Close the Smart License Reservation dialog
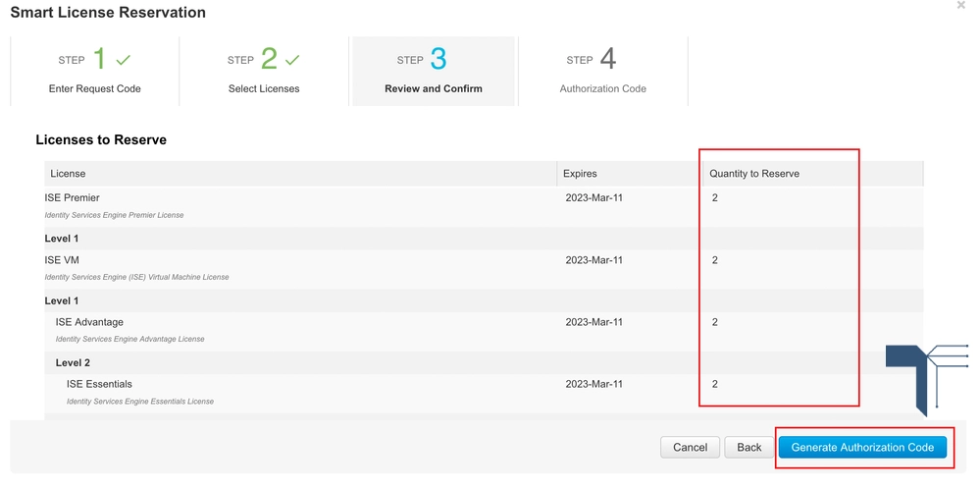 [961, 5]
